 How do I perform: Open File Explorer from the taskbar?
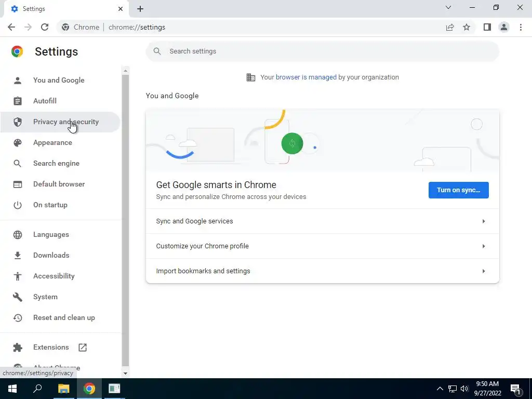(x=63, y=389)
